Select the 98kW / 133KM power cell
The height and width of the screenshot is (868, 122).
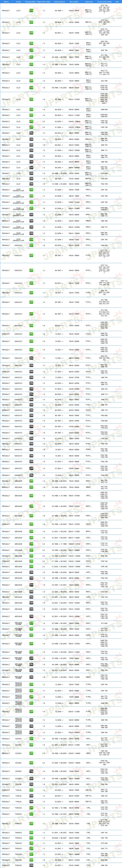[74, 860]
